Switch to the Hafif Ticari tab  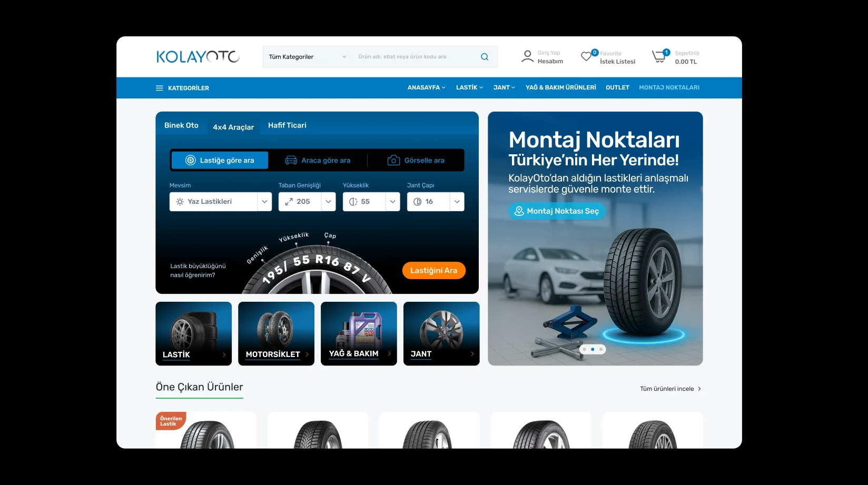[x=287, y=125]
